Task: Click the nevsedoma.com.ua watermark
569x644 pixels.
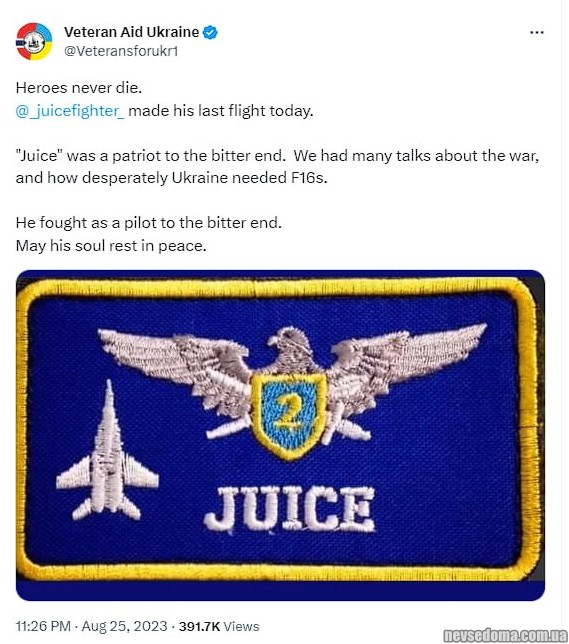Action: coord(506,635)
